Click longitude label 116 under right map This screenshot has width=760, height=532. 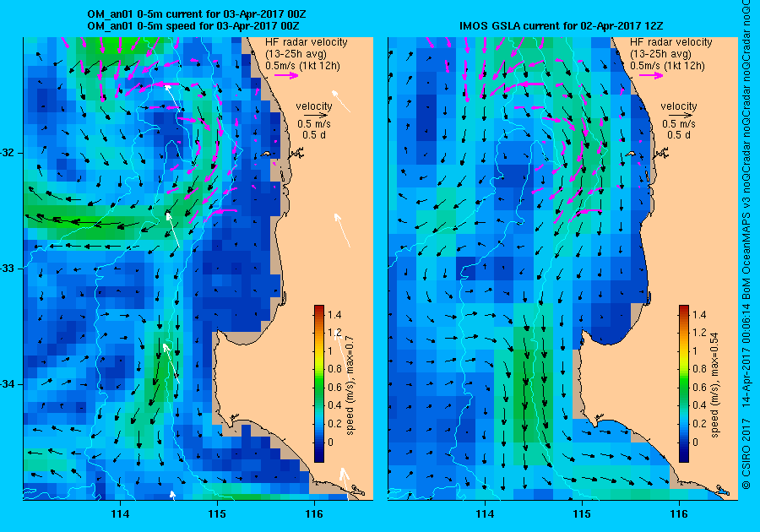click(x=679, y=513)
